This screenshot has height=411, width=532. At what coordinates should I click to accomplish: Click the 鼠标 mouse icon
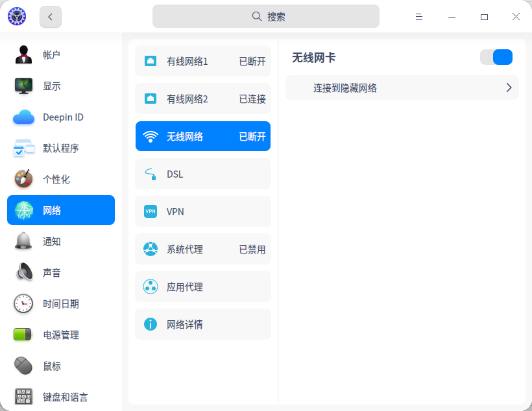tap(23, 366)
